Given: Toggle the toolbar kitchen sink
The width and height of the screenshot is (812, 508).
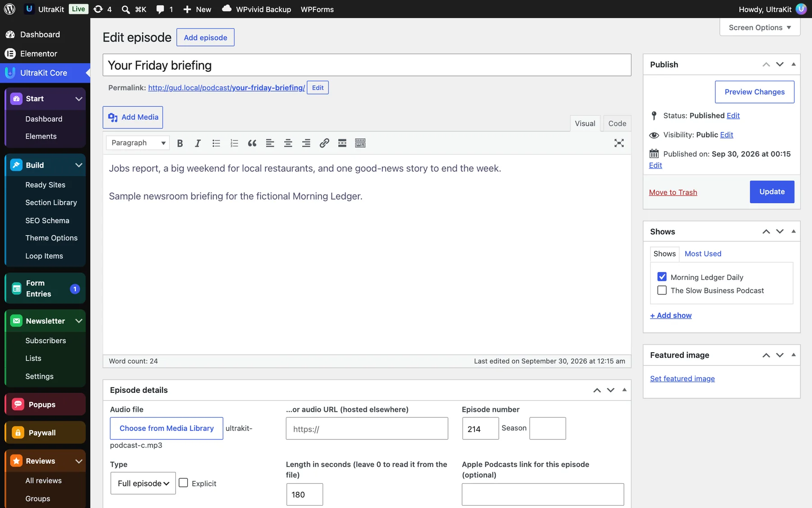Looking at the screenshot, I should [360, 143].
